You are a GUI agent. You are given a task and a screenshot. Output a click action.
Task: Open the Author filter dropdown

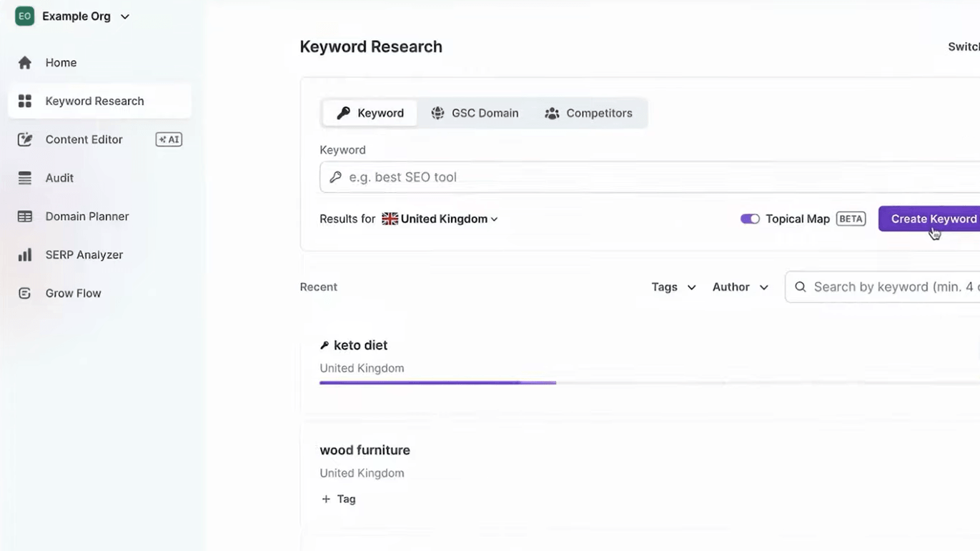[x=740, y=287]
